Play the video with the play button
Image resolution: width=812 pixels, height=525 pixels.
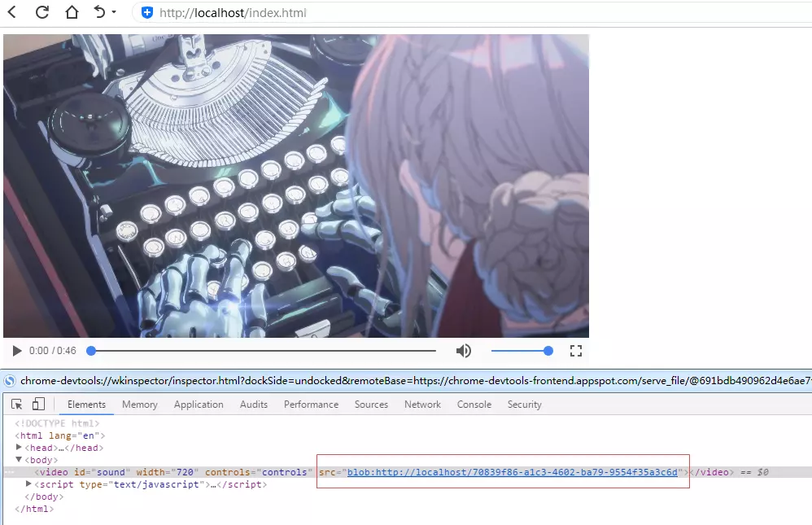[x=16, y=350]
